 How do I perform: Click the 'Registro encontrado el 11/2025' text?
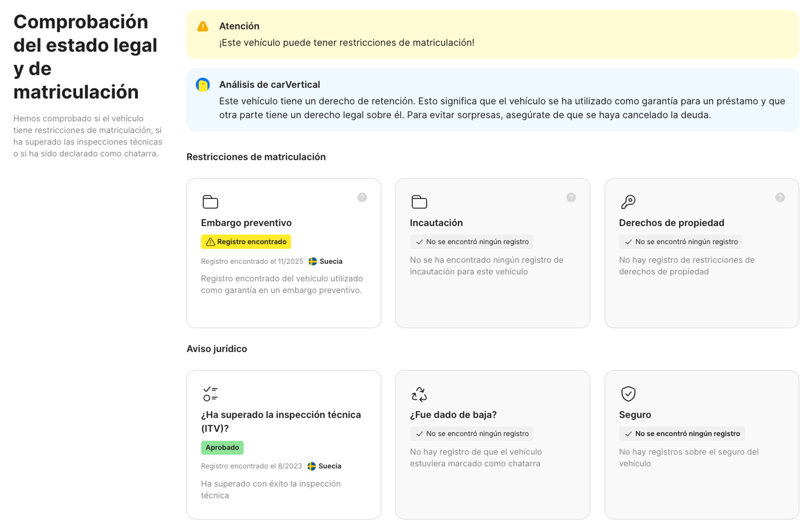(252, 261)
